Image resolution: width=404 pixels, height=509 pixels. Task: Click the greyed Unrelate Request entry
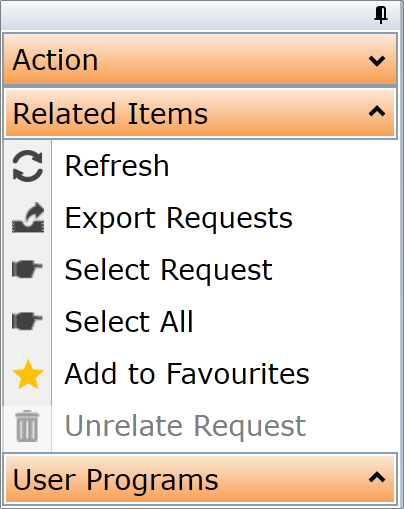(202, 425)
